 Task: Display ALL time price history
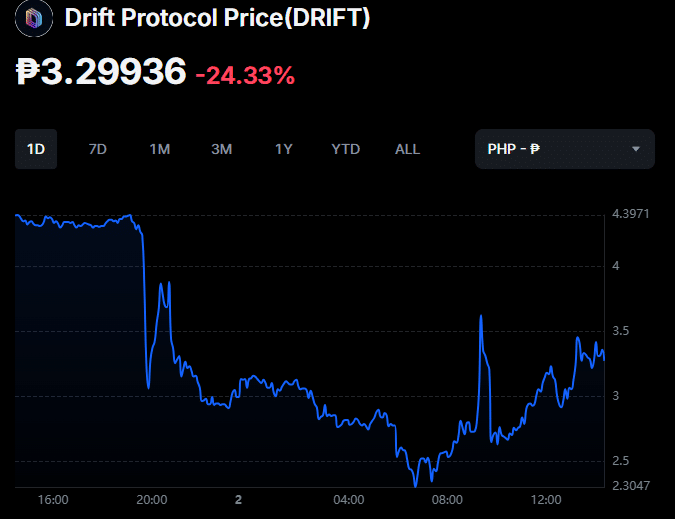(407, 149)
